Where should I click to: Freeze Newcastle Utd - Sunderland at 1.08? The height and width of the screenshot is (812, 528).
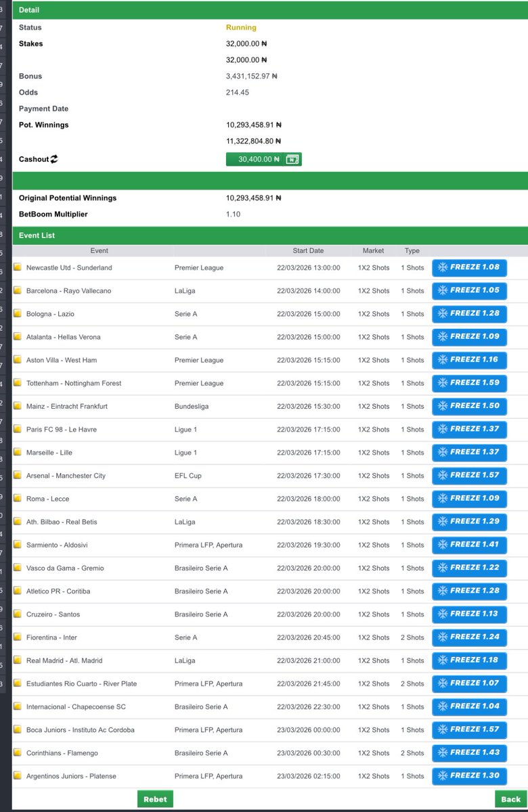pos(469,267)
